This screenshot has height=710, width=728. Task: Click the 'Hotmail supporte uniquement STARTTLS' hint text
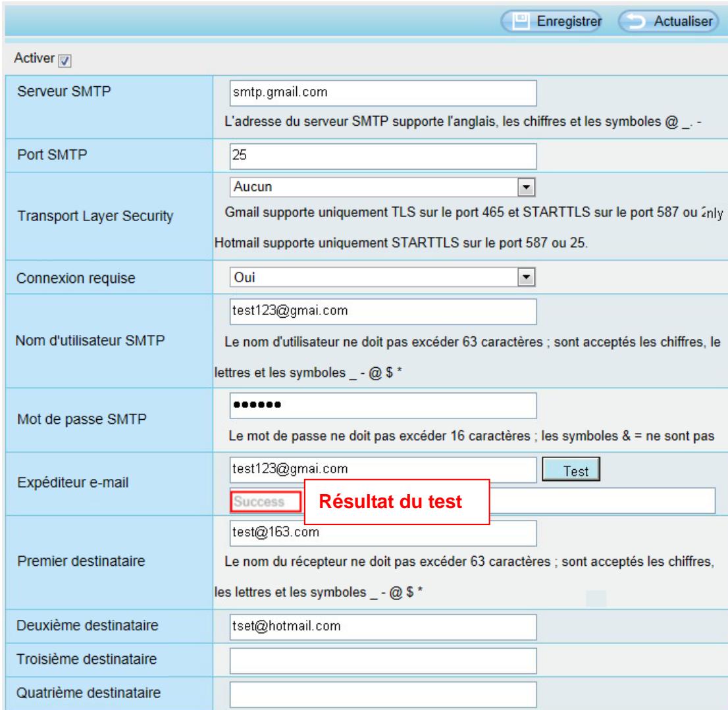tap(401, 243)
